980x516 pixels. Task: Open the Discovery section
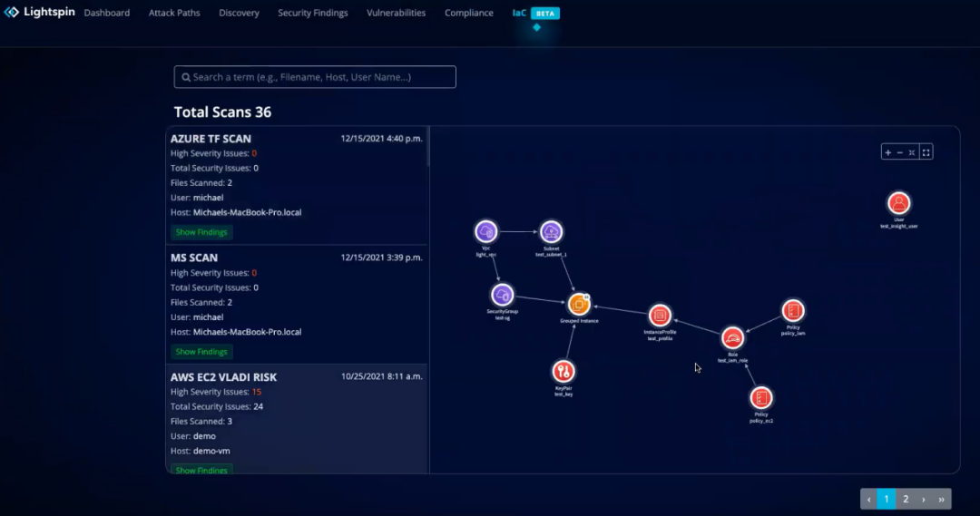(x=239, y=13)
